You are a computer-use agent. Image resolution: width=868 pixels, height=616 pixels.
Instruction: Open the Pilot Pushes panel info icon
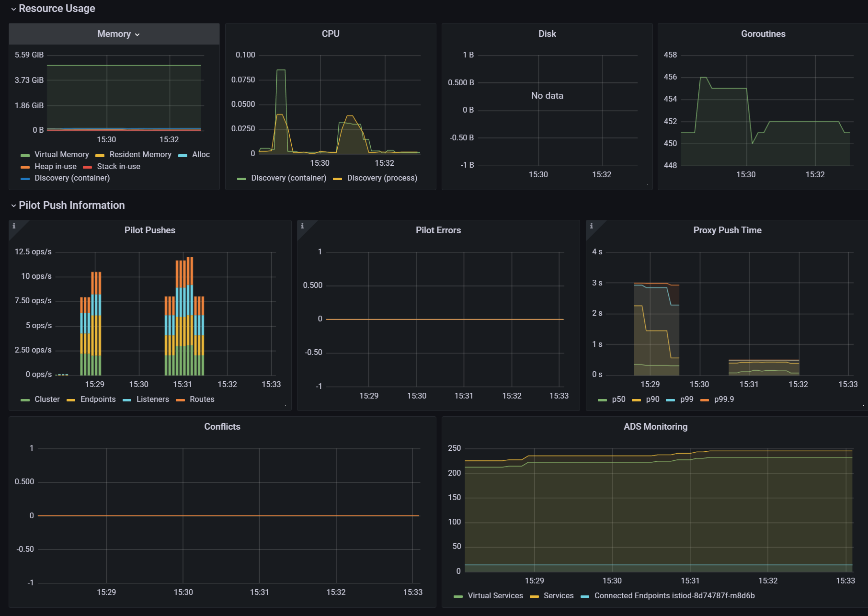click(x=14, y=226)
